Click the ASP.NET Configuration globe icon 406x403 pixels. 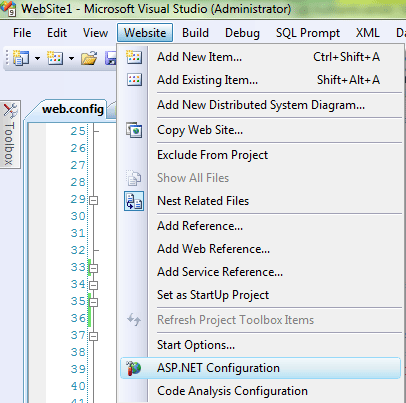point(134,368)
